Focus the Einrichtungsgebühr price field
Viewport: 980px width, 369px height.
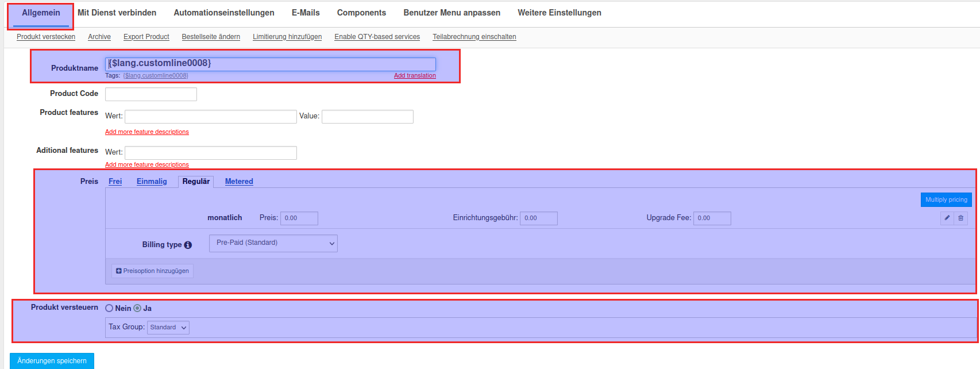pos(538,218)
